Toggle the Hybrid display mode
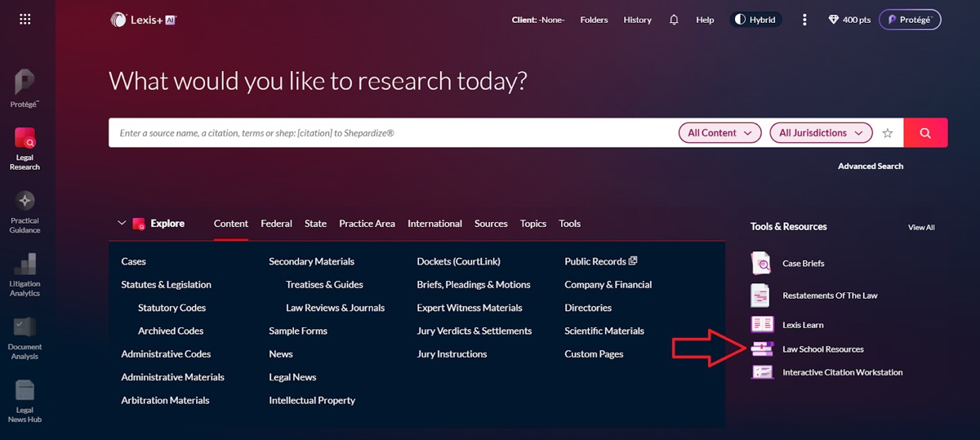Screen dimensions: 980x440 tap(755, 20)
